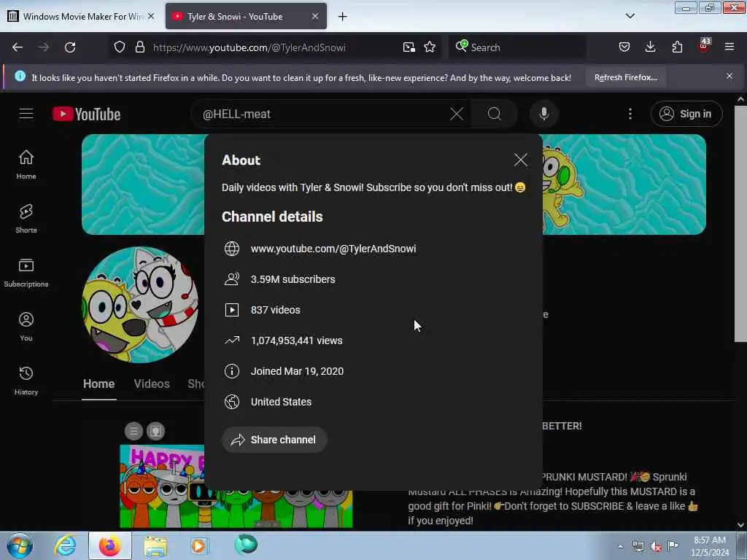Go back with Firefox back arrow

(18, 47)
